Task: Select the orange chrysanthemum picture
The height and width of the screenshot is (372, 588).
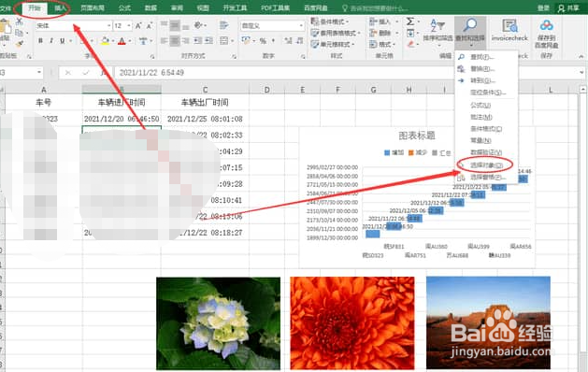Action: (352, 323)
